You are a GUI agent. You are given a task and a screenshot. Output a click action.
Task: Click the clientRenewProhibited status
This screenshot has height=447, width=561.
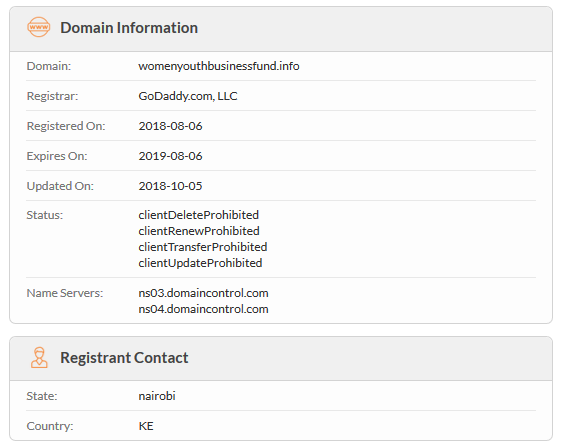click(x=199, y=231)
